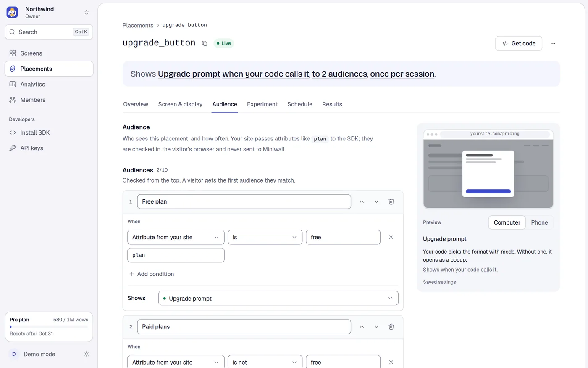588x368 pixels.
Task: Toggle the light theme sun icon
Action: tap(87, 354)
